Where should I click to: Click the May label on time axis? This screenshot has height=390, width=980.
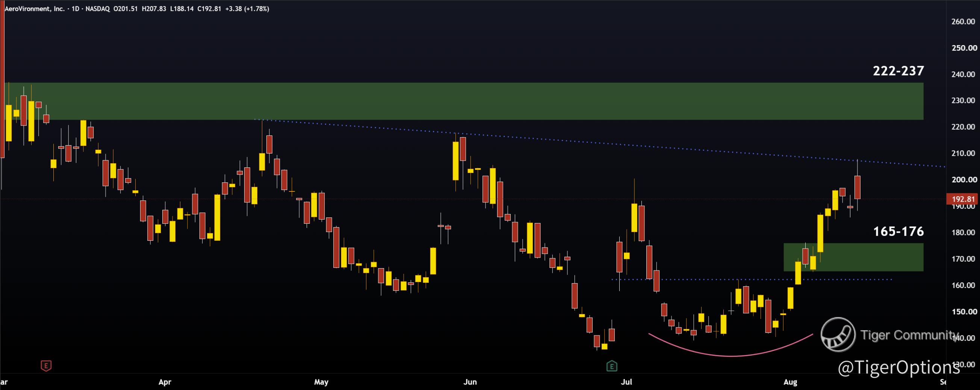(321, 382)
